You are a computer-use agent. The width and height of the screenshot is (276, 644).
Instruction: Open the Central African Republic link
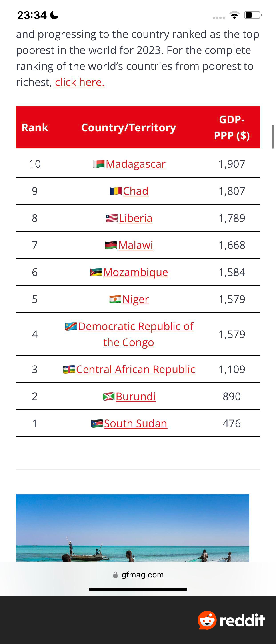[x=136, y=369]
